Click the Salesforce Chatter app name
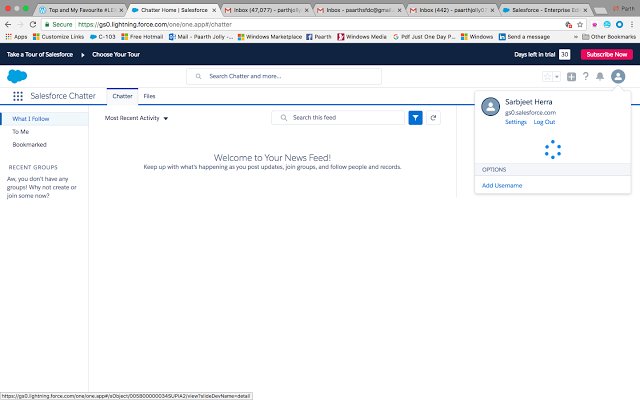 click(63, 96)
